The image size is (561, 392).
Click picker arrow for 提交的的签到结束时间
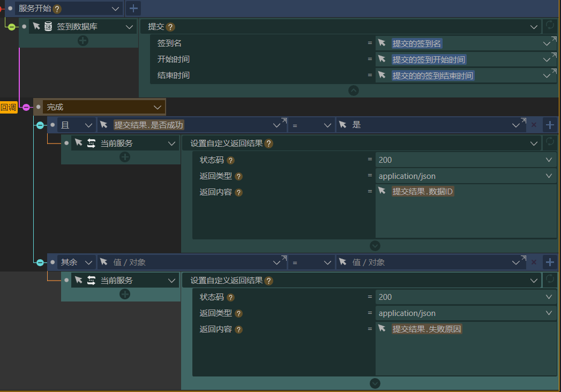(382, 75)
